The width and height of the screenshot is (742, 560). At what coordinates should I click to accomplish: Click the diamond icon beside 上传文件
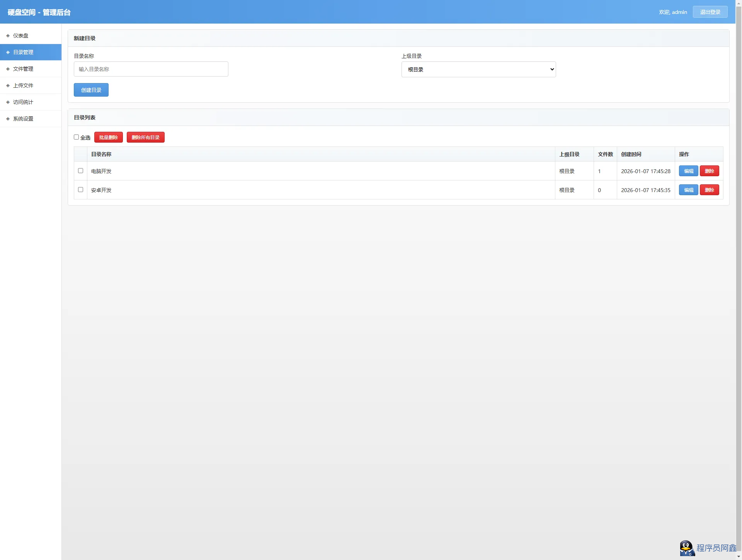click(x=8, y=85)
